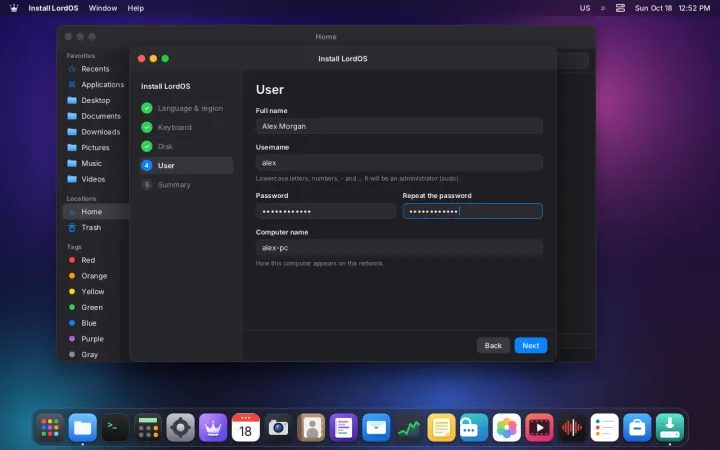Screen dimensions: 720x450
Task: Open the purple text editor dock icon
Action: pos(343,428)
